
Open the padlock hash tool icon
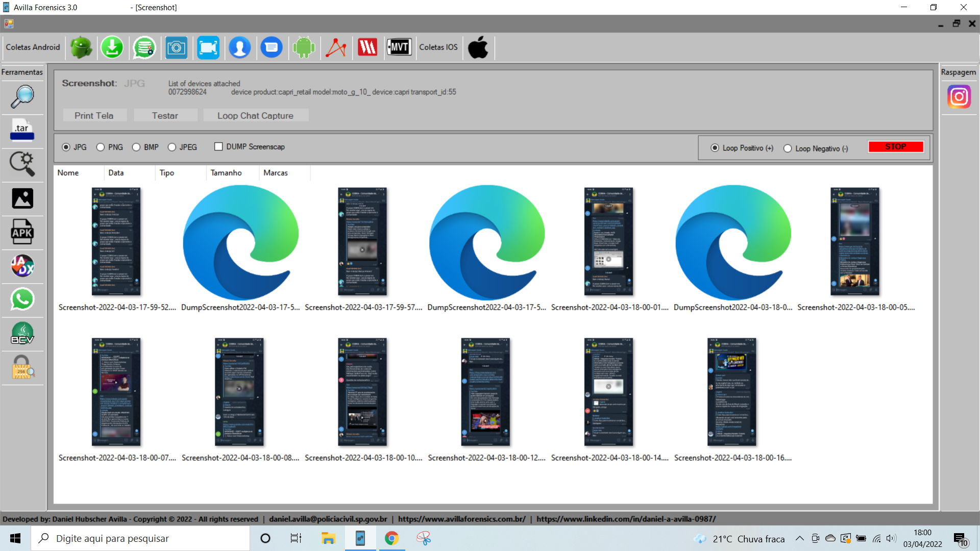click(22, 367)
